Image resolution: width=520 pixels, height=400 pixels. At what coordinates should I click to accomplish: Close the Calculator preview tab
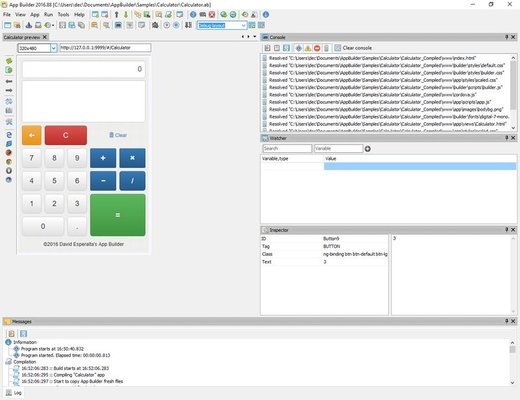[45, 37]
